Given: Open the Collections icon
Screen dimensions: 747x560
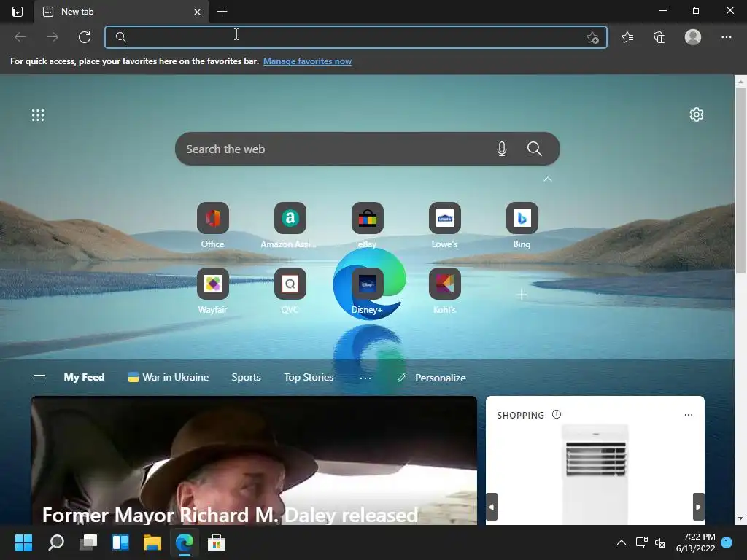Looking at the screenshot, I should [x=659, y=37].
